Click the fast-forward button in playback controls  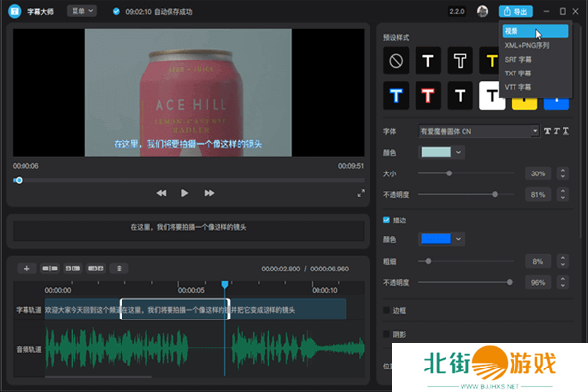pyautogui.click(x=206, y=193)
